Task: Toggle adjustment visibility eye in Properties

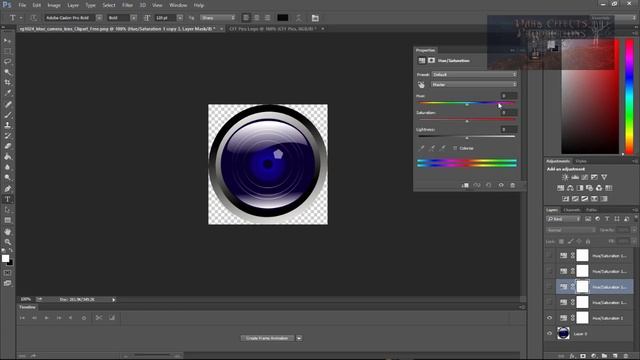Action: tap(501, 185)
